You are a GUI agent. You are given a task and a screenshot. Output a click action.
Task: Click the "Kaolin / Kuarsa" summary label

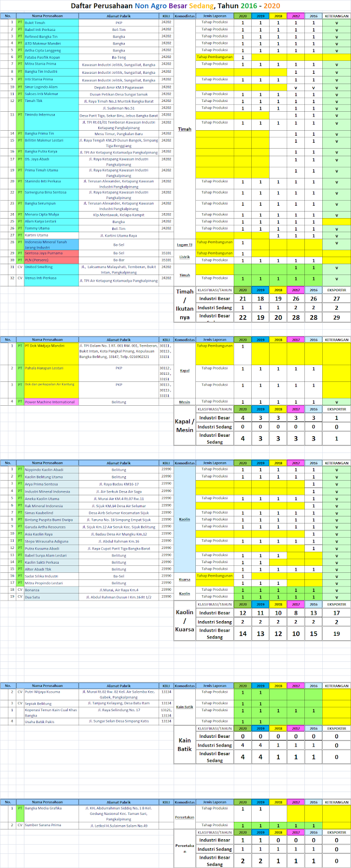coord(184,621)
